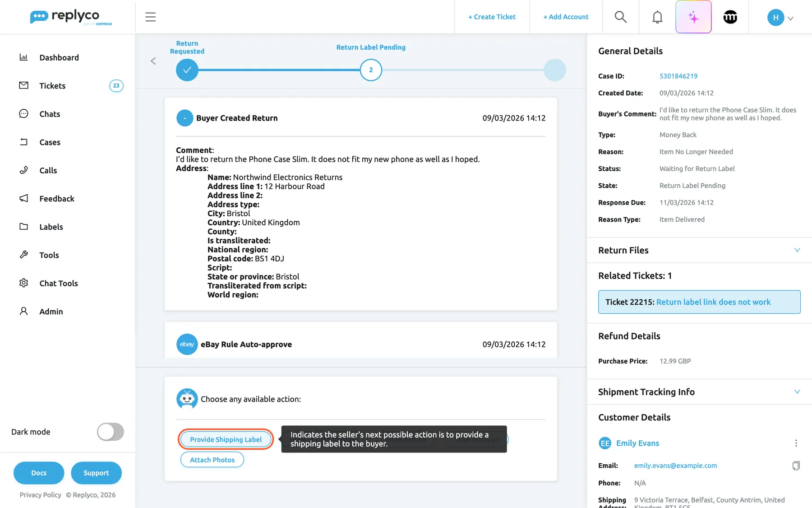The height and width of the screenshot is (508, 812).
Task: Open ticket Return label link does not work
Action: click(x=713, y=302)
